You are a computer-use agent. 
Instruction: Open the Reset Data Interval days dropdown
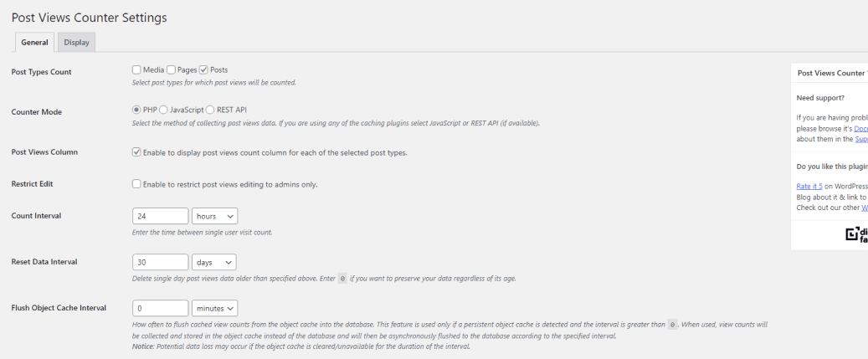coord(213,262)
